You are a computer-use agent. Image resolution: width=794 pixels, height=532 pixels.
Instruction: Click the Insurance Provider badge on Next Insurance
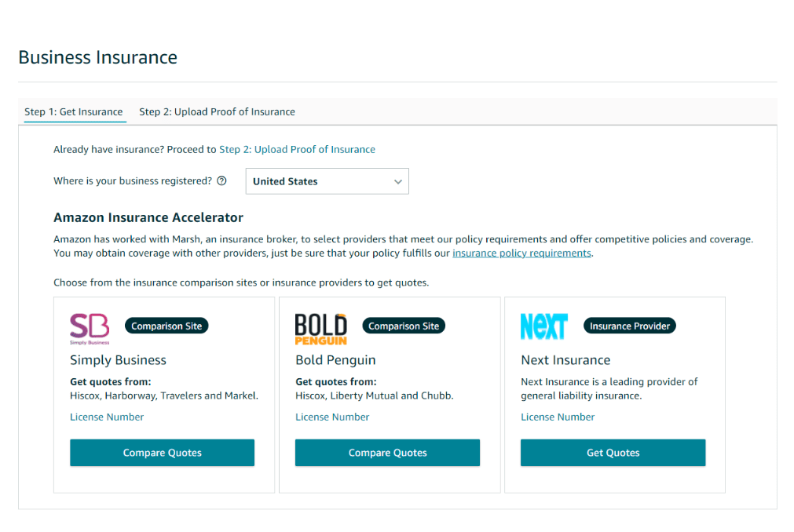click(x=629, y=326)
